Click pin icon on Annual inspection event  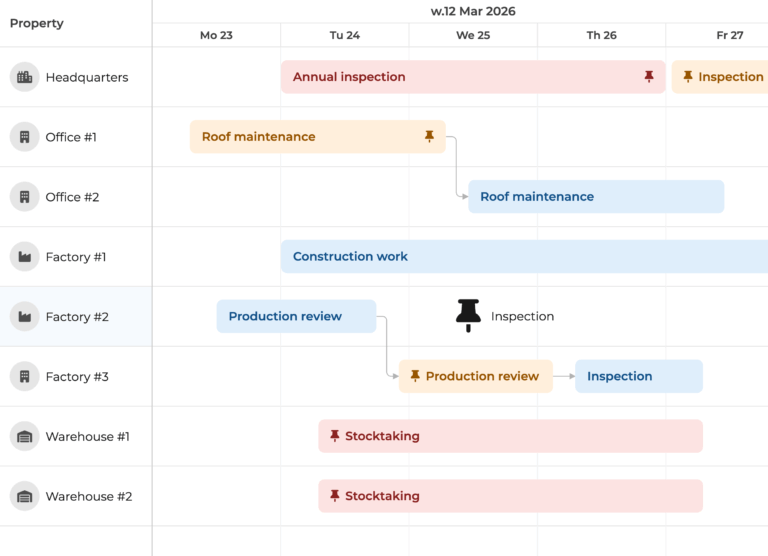pos(649,77)
